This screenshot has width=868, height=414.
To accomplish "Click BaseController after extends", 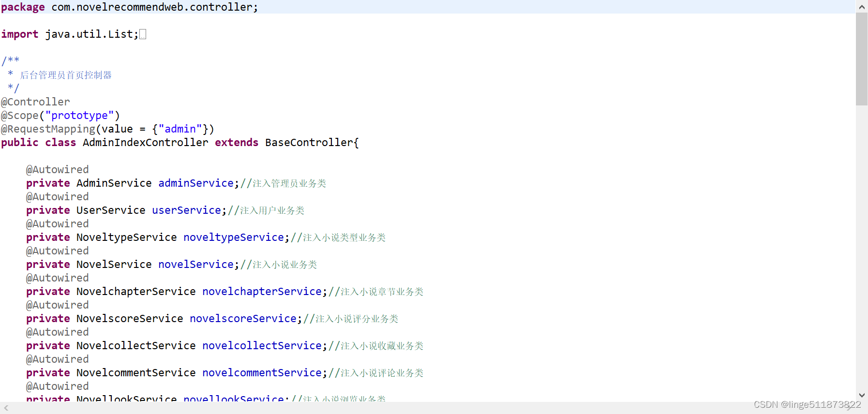I will 309,143.
